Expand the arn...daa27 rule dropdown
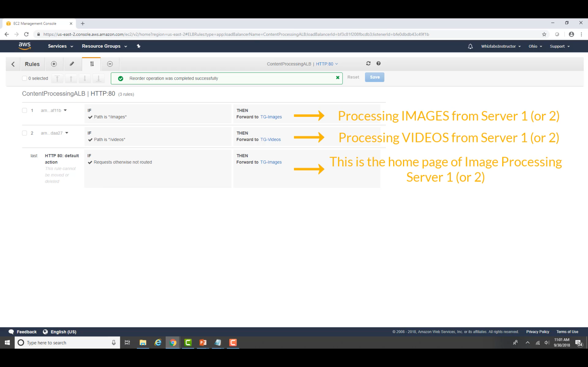This screenshot has height=367, width=588. point(67,133)
